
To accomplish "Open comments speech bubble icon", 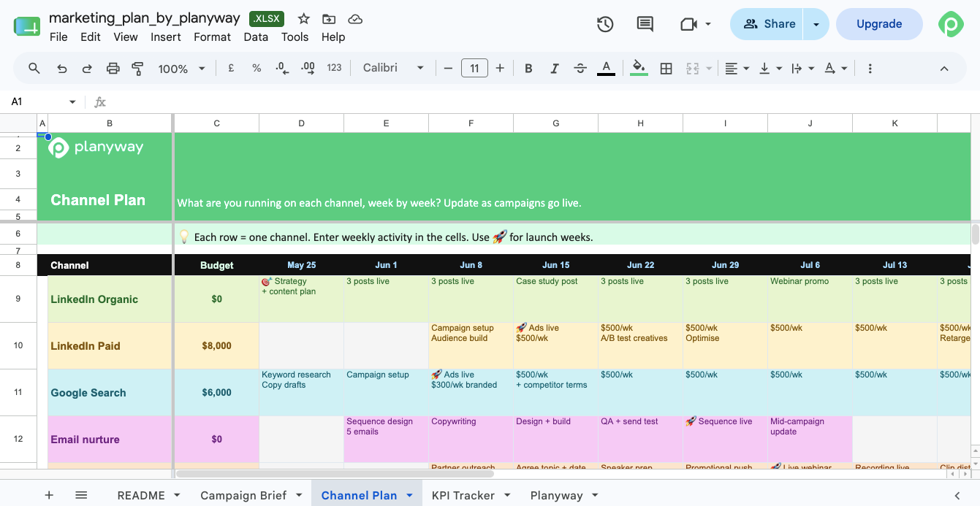I will pos(645,24).
